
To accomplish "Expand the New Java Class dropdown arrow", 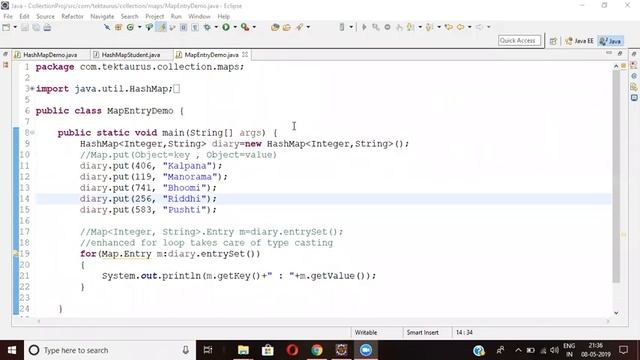I will coord(139,27).
